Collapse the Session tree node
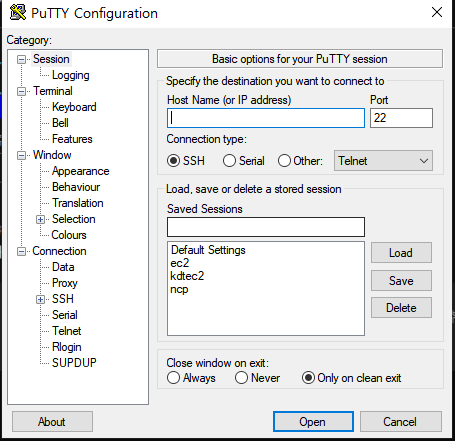 point(21,60)
